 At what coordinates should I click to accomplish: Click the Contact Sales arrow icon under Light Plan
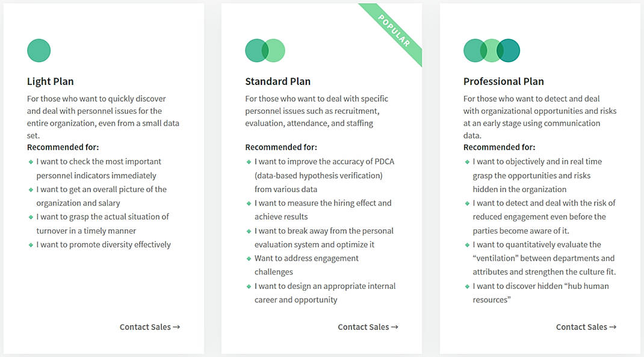click(x=176, y=327)
